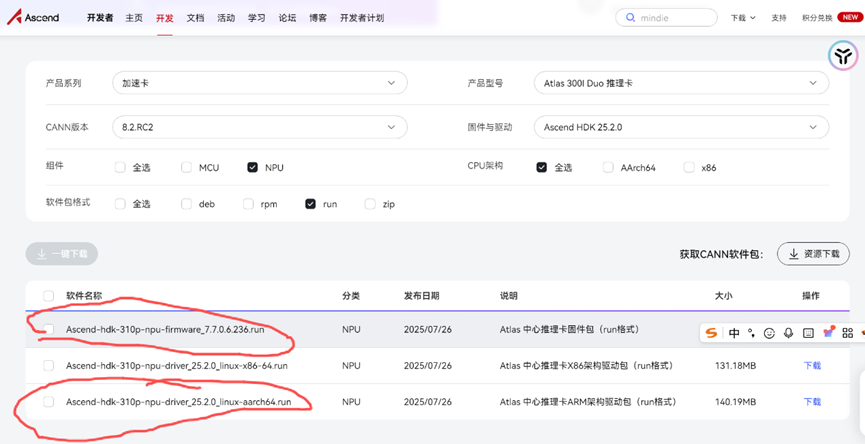Open the emoji smiley icon on IME bar
Viewport: 865px width, 444px height.
coord(770,333)
